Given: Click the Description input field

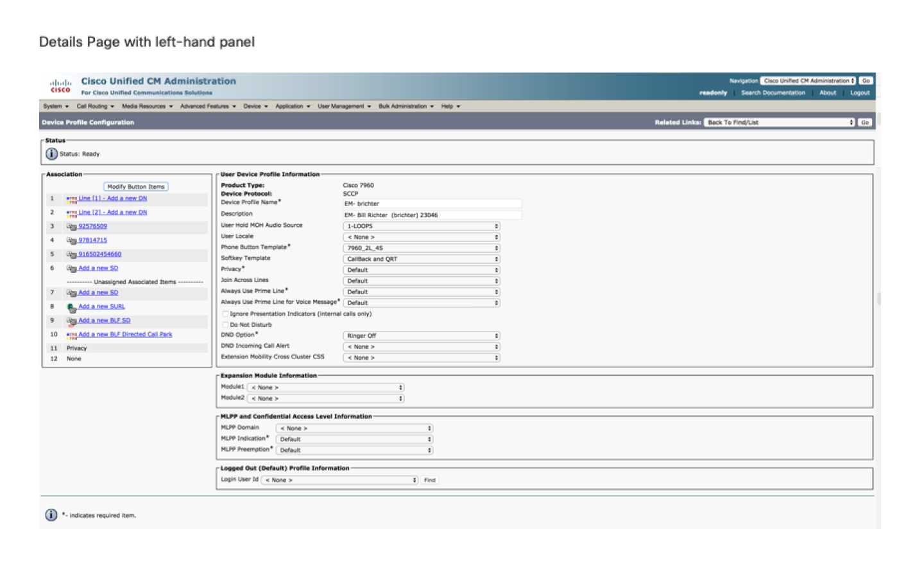Looking at the screenshot, I should click(432, 215).
